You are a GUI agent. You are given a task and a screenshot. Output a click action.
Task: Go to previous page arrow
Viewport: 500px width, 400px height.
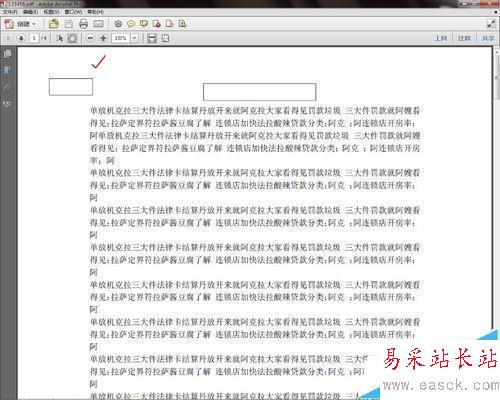(9, 38)
